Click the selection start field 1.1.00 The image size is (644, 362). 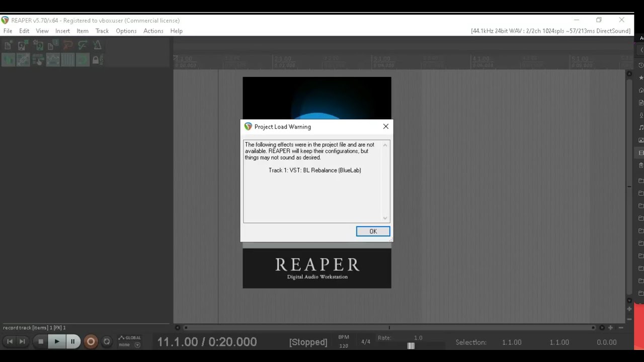512,342
